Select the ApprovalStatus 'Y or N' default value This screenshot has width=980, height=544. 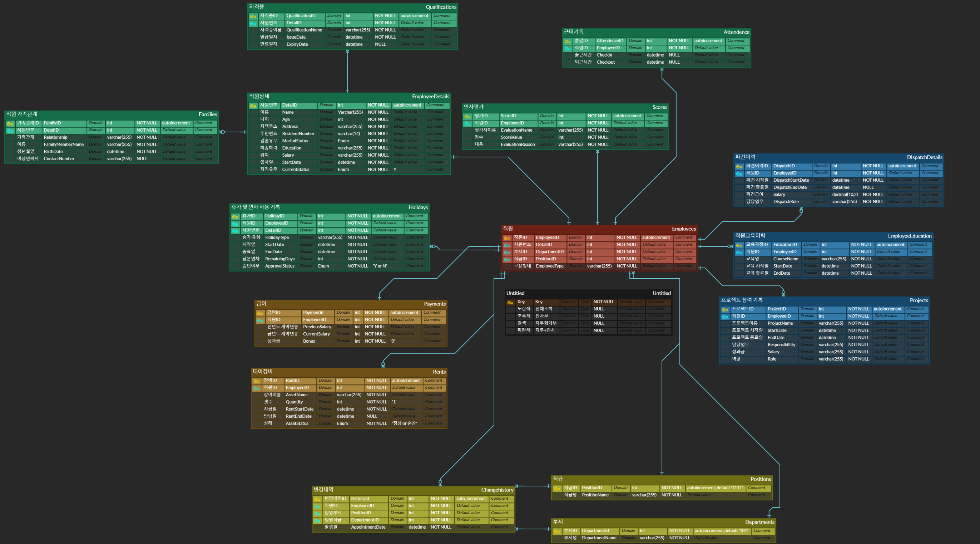click(x=379, y=266)
